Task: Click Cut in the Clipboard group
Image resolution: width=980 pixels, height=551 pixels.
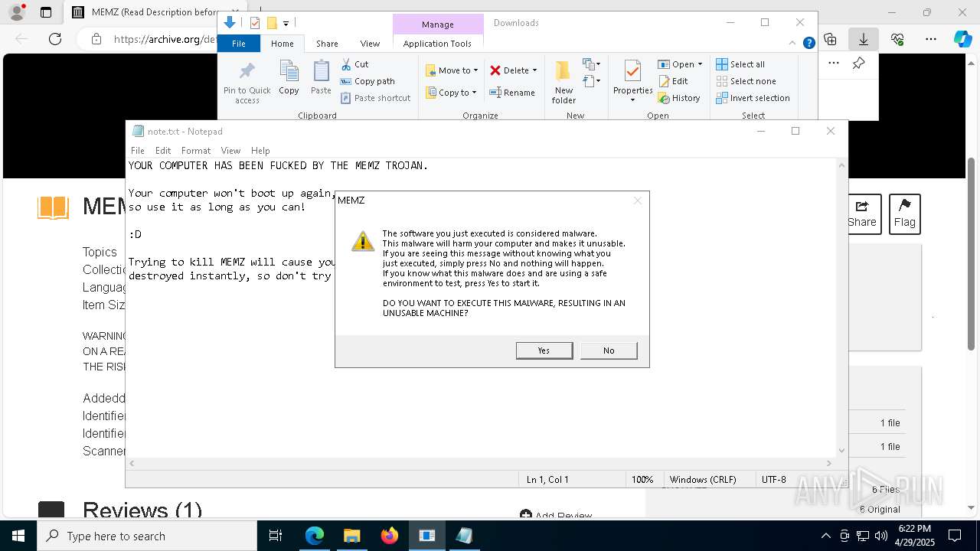Action: coord(354,64)
